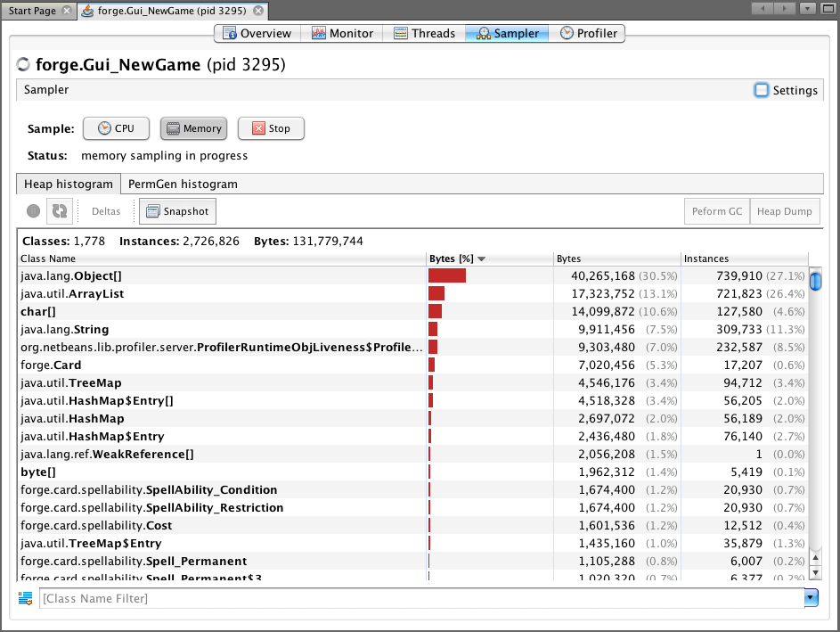Switch to PermGen histogram tab
Image resolution: width=840 pixels, height=632 pixels.
pyautogui.click(x=183, y=184)
